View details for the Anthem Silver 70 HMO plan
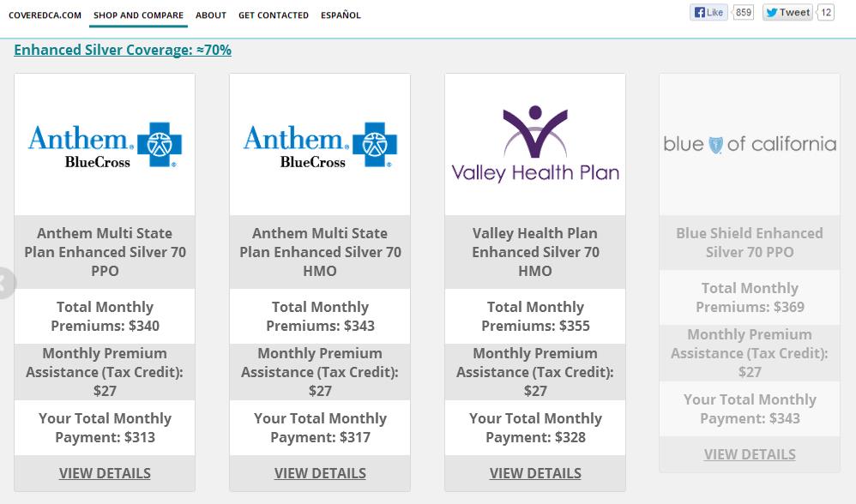This screenshot has height=504, width=856. pos(320,473)
